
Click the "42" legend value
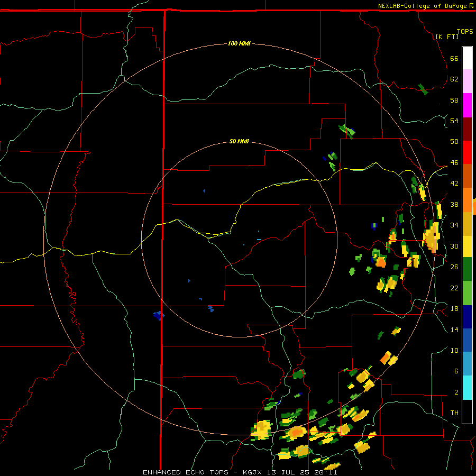(454, 184)
